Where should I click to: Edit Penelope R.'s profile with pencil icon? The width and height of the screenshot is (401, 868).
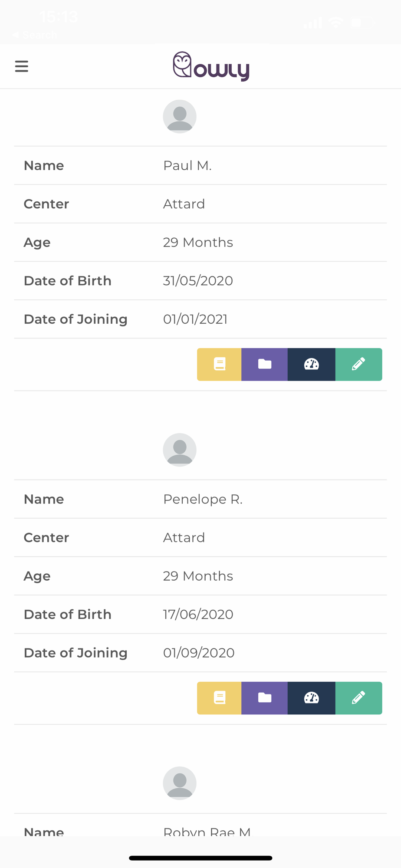click(x=358, y=698)
